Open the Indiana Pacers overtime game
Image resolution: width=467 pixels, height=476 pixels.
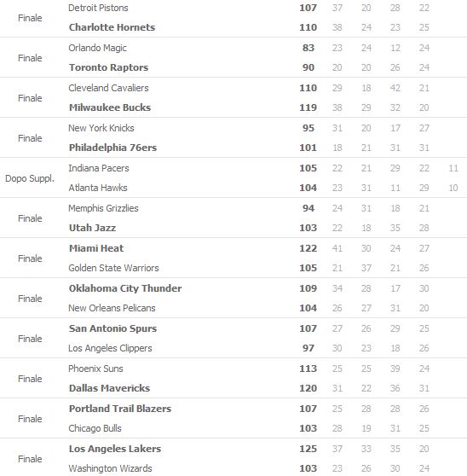tap(99, 168)
